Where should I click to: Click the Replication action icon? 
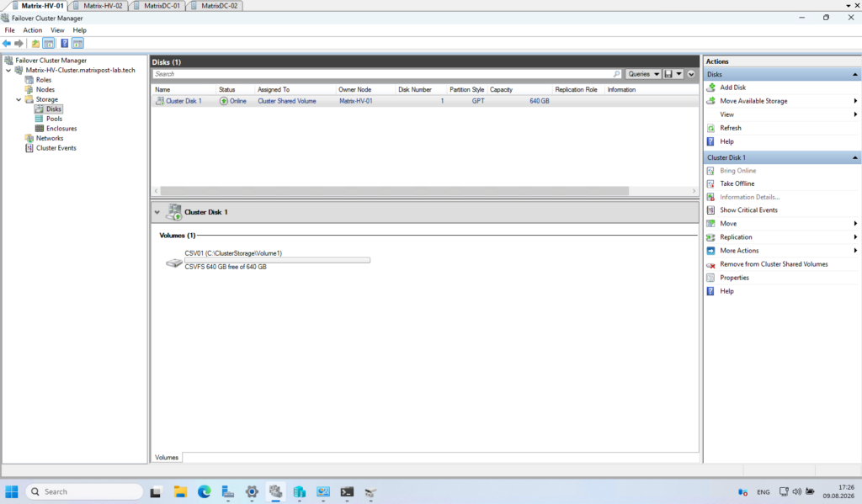710,237
